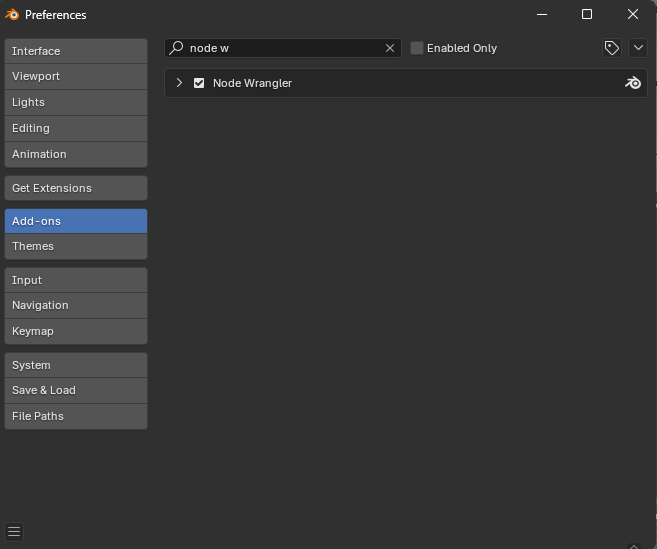The width and height of the screenshot is (657, 549).
Task: Maximize the Preferences window
Action: (587, 15)
